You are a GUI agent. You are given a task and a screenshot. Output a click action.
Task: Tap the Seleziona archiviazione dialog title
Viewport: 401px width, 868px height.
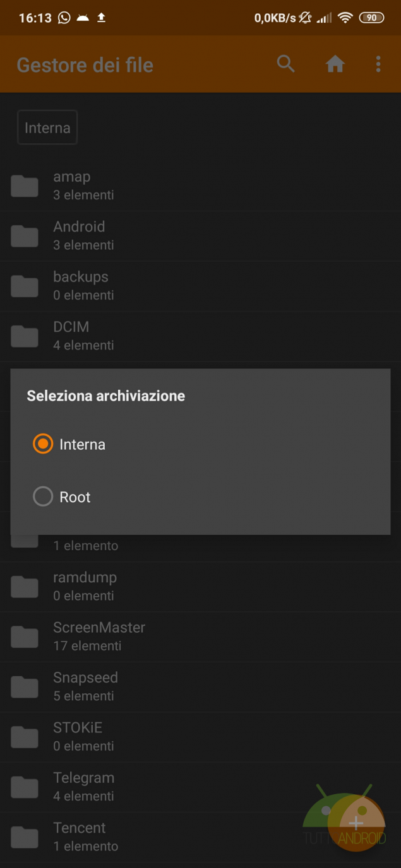(105, 396)
